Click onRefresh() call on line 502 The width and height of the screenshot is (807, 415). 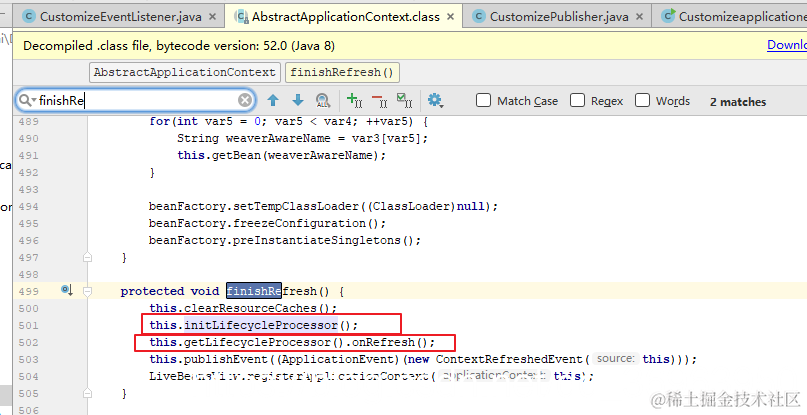[393, 342]
